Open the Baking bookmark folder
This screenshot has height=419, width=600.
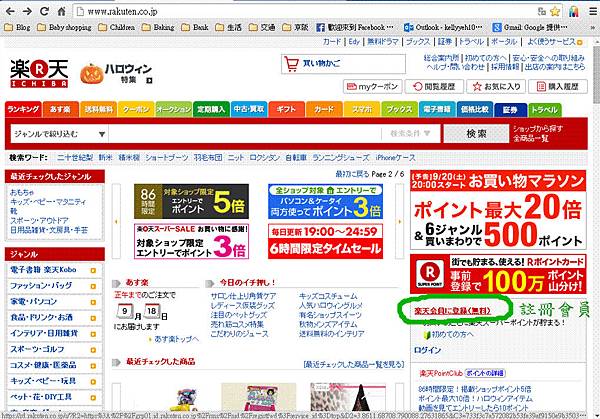(x=158, y=27)
